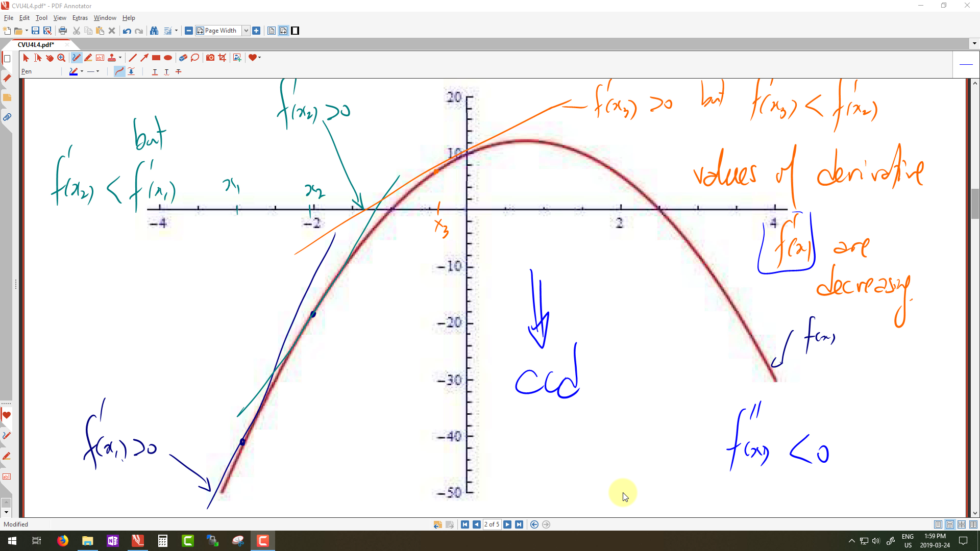Viewport: 980px width, 551px height.
Task: Select the Arrow drawing tool
Action: coord(144,58)
